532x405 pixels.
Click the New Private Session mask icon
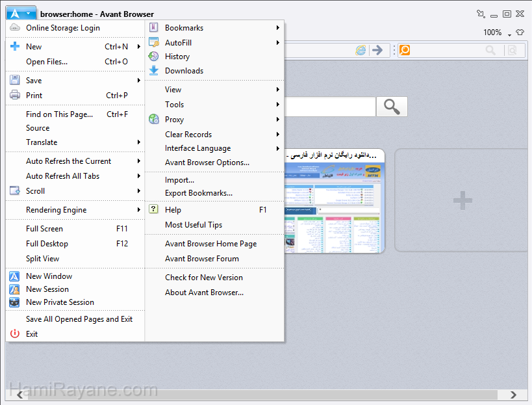pos(14,302)
